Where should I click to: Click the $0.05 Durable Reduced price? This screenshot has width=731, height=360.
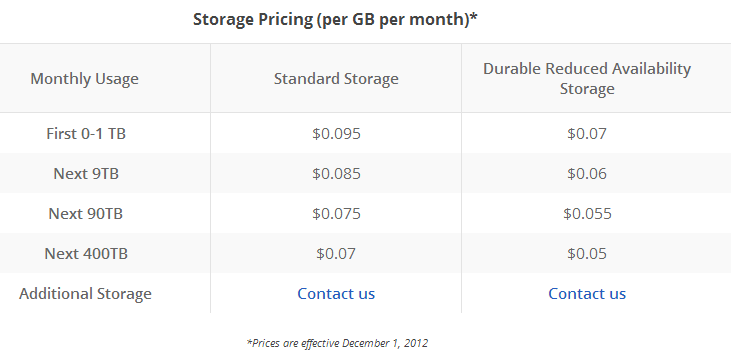(586, 254)
